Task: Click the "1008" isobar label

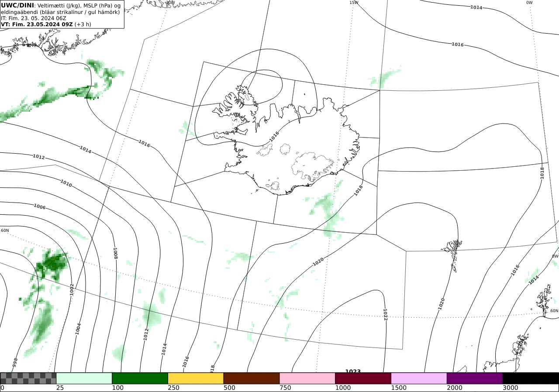Action: tap(115, 253)
